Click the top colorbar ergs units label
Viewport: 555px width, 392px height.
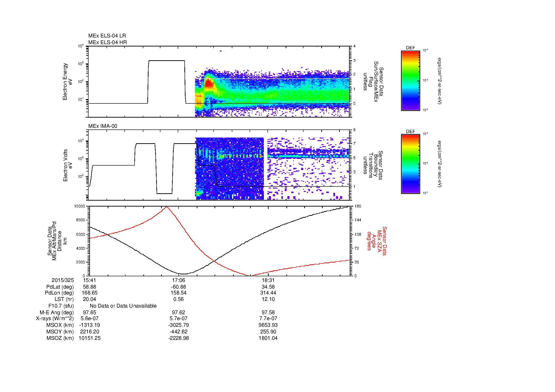[x=440, y=81]
